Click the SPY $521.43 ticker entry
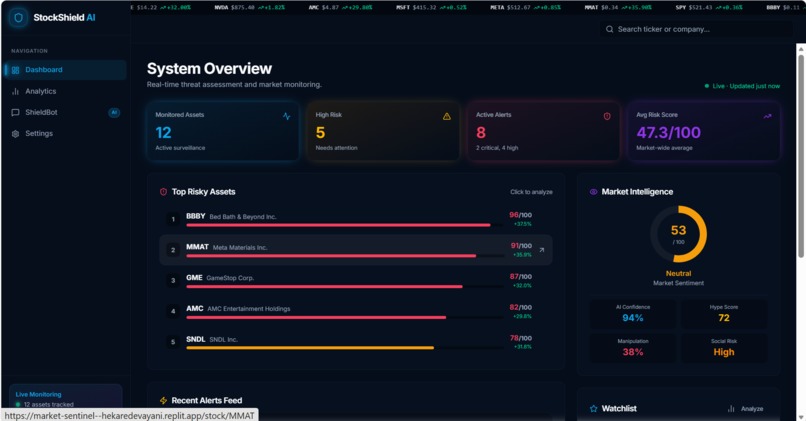 click(709, 8)
